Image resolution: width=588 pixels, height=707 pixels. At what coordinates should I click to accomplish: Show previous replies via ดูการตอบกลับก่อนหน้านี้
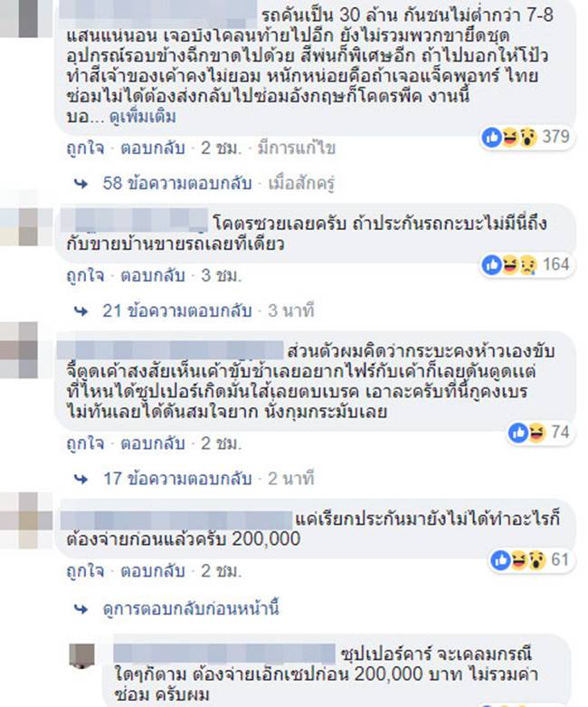[191, 608]
